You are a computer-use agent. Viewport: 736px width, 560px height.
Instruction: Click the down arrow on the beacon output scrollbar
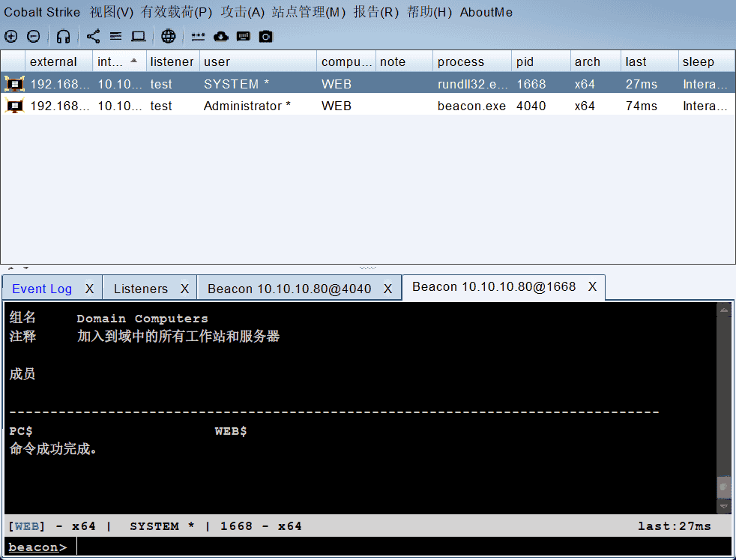pos(725,506)
